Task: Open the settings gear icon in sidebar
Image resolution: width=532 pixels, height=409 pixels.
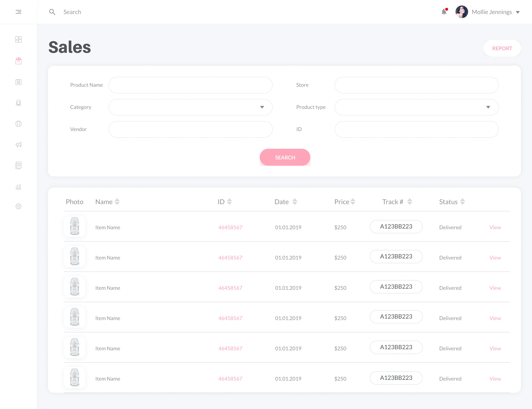Action: (18, 207)
